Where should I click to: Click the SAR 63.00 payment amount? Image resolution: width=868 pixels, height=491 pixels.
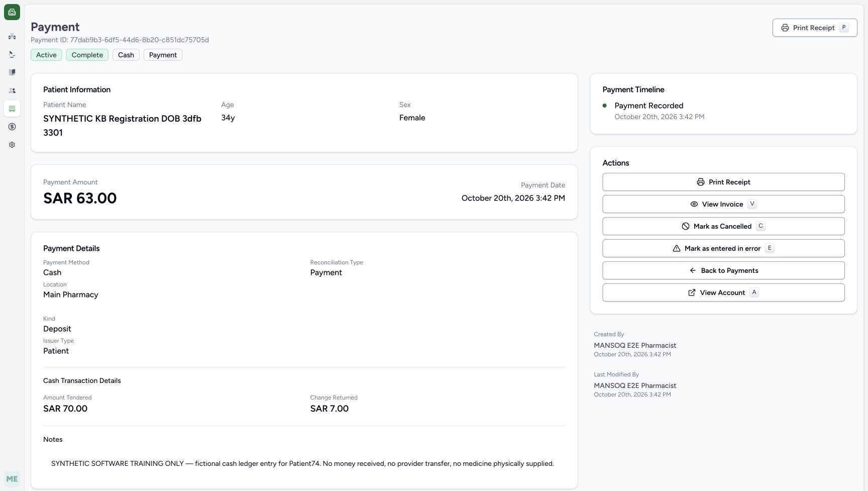(x=80, y=198)
